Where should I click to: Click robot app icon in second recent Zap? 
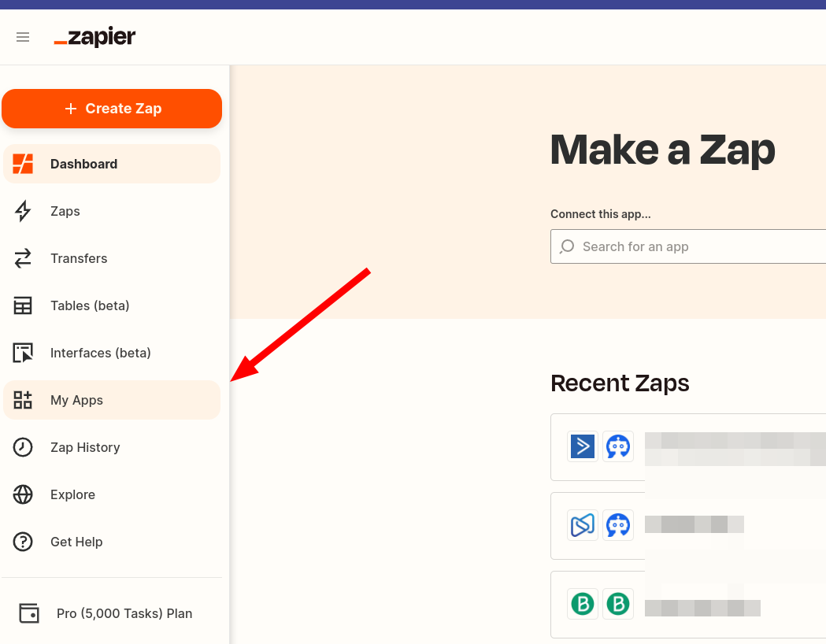618,525
